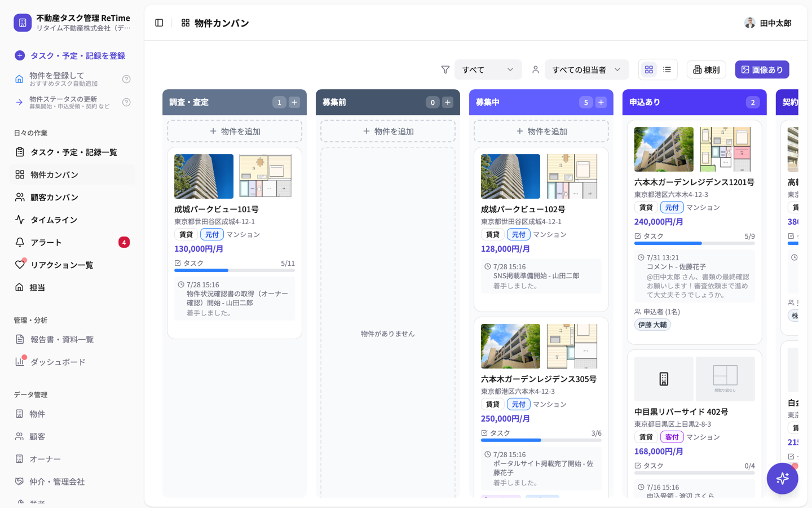
Task: Click task progress bar on 六本木ガーデンレジデンス1201号
Action: tap(695, 243)
